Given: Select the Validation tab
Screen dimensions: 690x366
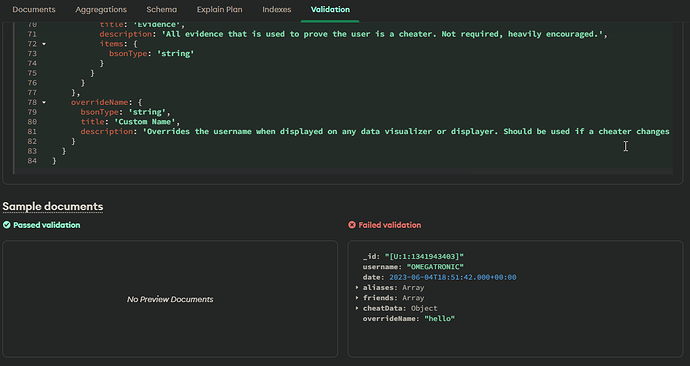Looking at the screenshot, I should (x=330, y=9).
